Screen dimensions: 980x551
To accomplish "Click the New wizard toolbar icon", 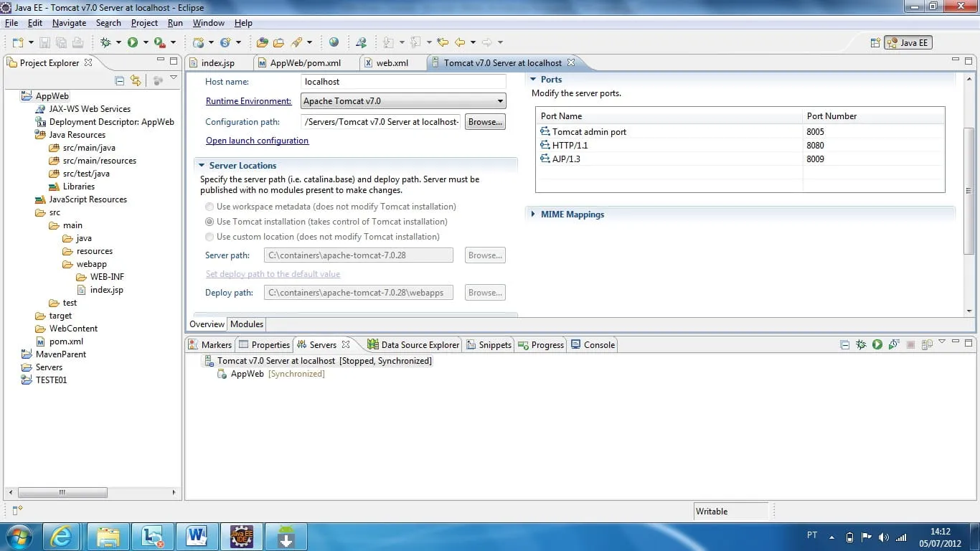I will coord(17,42).
